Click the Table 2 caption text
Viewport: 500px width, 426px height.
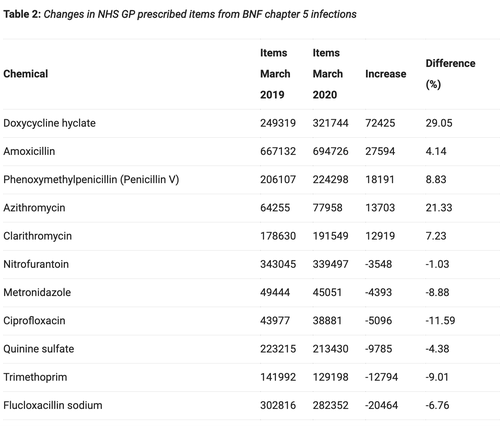180,14
